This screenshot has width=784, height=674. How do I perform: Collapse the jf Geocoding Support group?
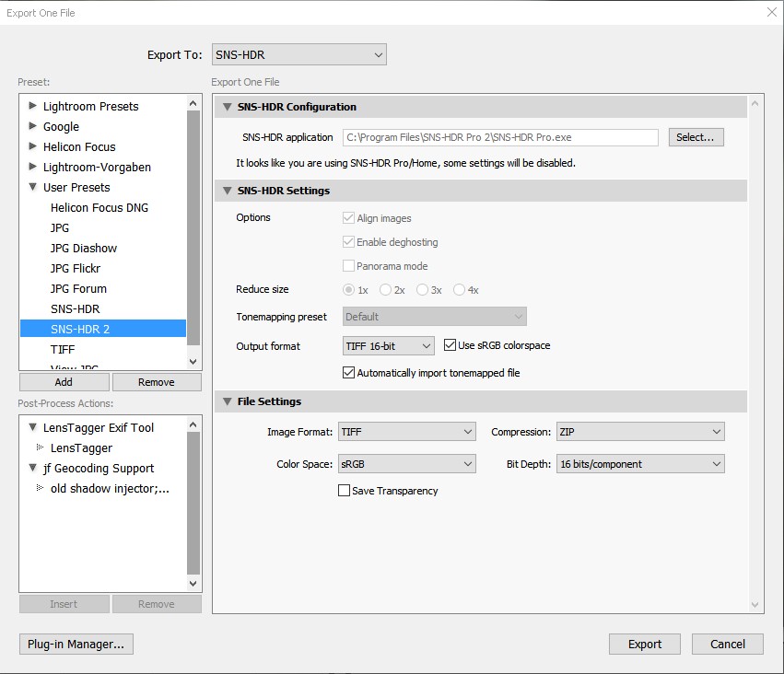(33, 468)
